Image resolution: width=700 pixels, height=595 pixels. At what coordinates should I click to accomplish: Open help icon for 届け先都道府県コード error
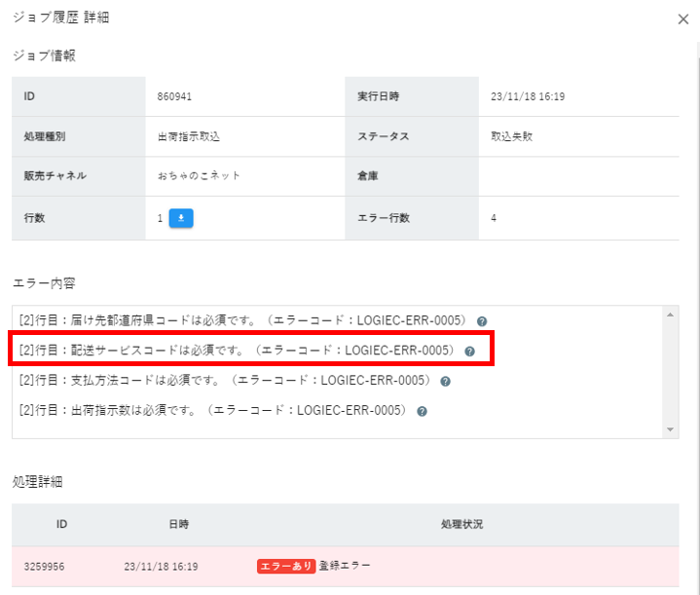(x=482, y=320)
